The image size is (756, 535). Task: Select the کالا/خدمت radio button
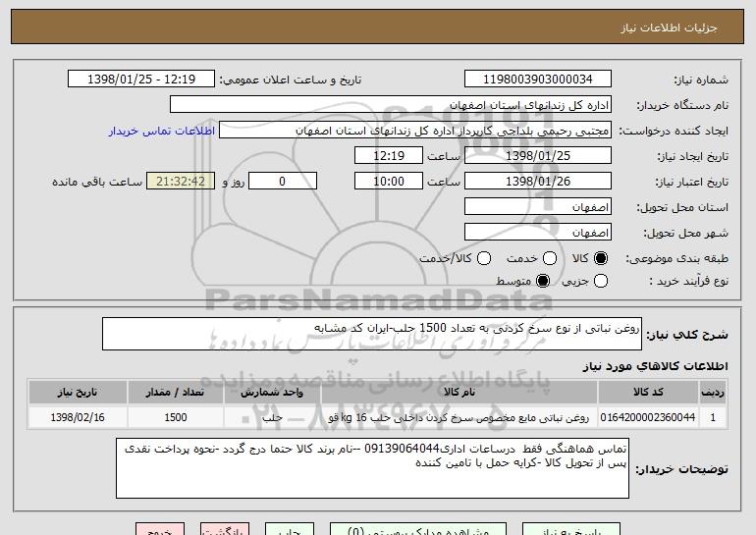click(x=484, y=259)
